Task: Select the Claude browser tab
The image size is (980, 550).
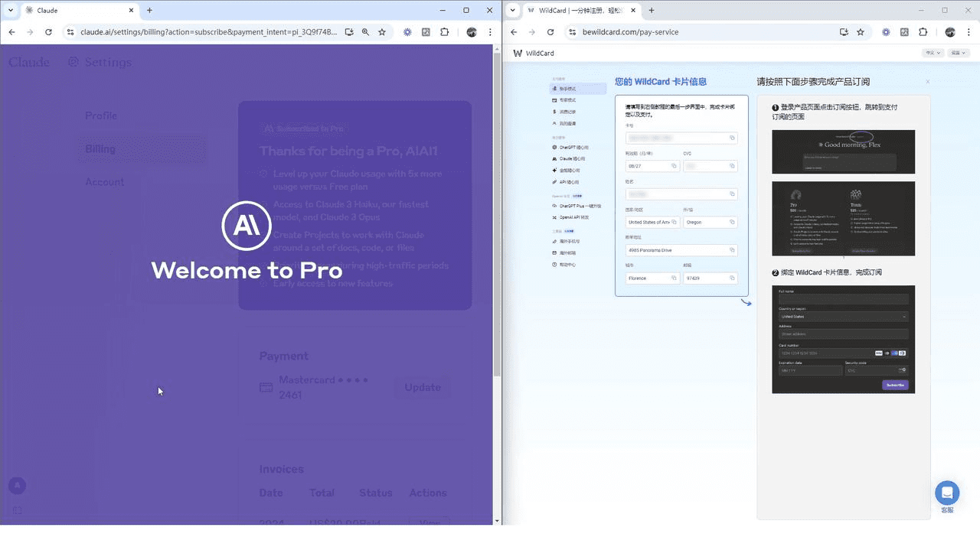Action: pyautogui.click(x=79, y=11)
